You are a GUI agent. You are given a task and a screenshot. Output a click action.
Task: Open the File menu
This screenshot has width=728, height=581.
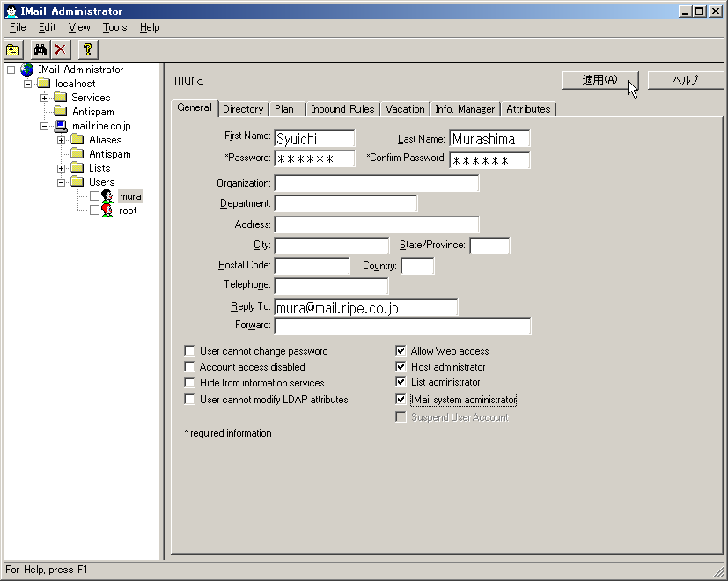[18, 27]
